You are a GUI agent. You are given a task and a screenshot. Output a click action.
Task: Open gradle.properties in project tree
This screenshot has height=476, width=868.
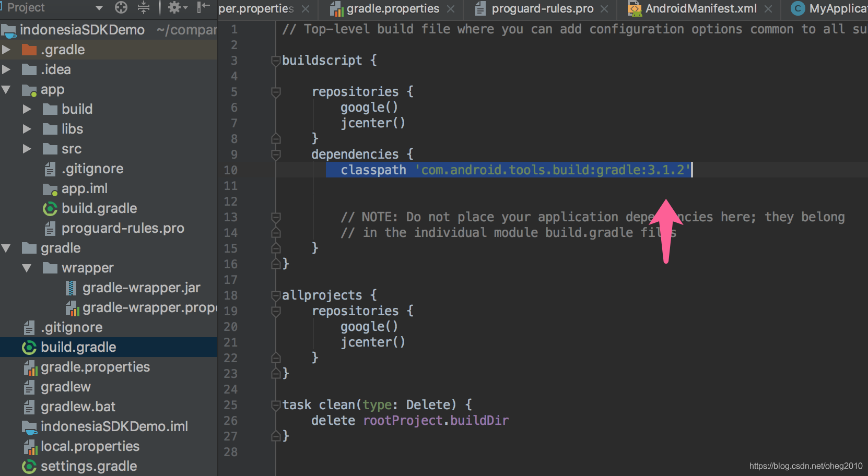click(95, 367)
